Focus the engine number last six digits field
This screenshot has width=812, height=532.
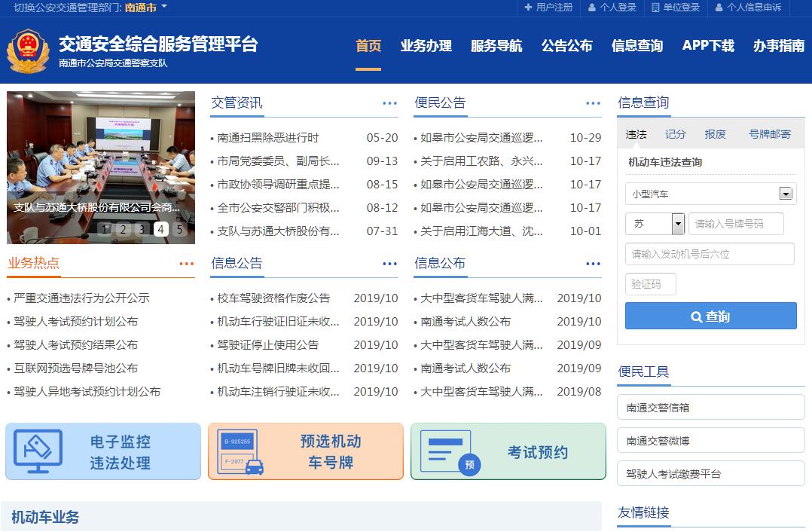710,254
